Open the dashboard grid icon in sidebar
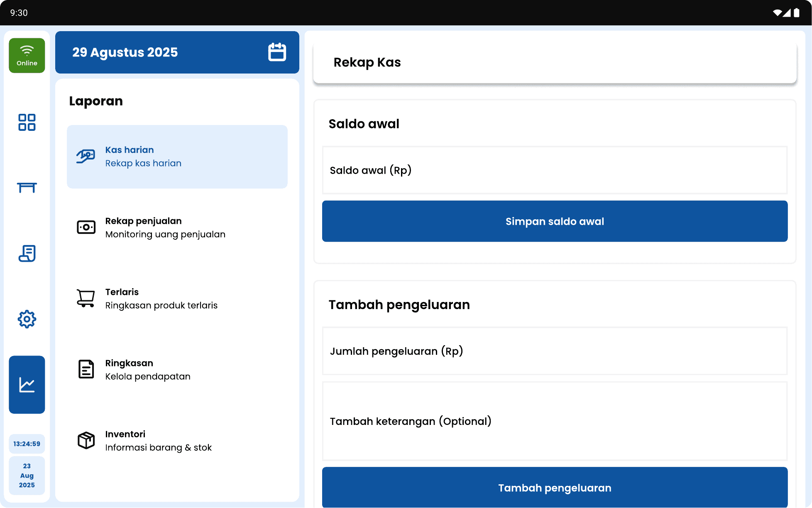Viewport: 812px width, 508px height. 27,123
